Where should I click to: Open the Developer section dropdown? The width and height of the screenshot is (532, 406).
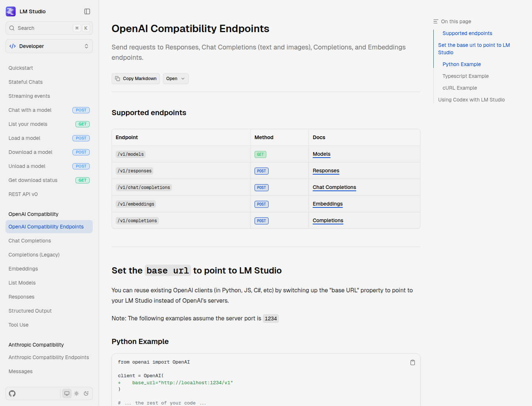[x=49, y=46]
